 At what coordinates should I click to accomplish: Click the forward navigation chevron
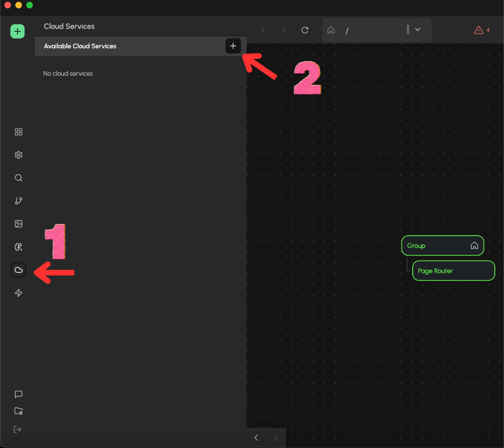pos(284,30)
